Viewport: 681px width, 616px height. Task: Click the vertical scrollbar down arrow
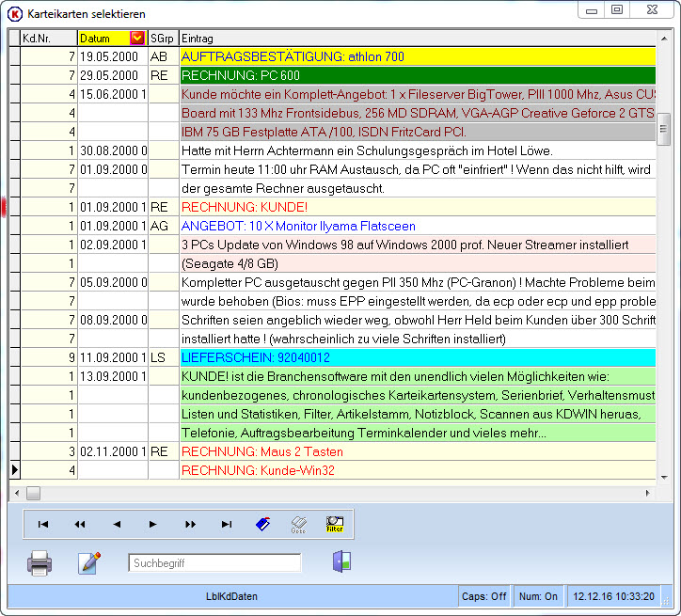[664, 478]
